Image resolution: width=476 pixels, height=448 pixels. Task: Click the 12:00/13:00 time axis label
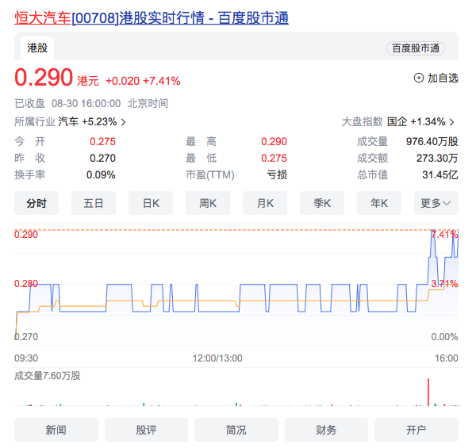217,358
